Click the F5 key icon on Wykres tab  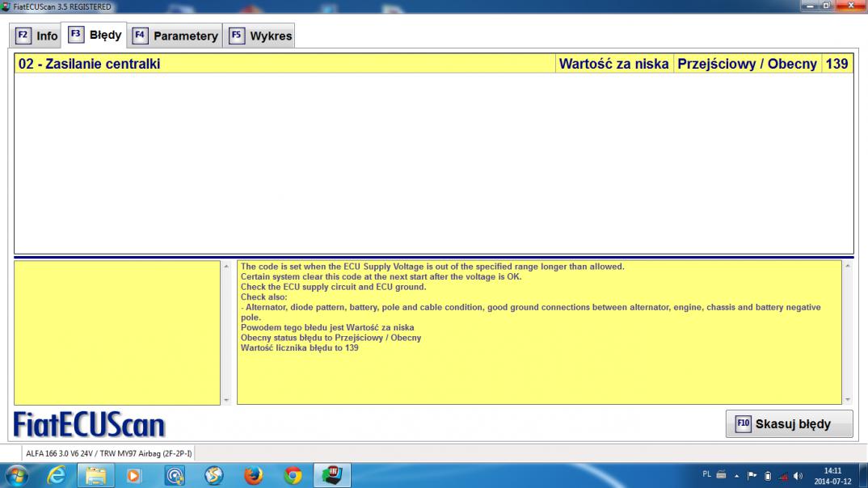(x=236, y=36)
